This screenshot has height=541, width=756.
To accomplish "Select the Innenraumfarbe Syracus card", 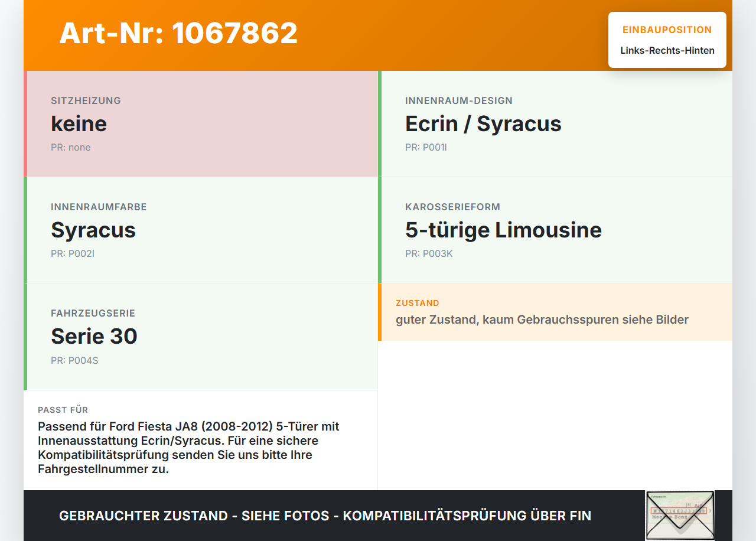I will point(201,230).
